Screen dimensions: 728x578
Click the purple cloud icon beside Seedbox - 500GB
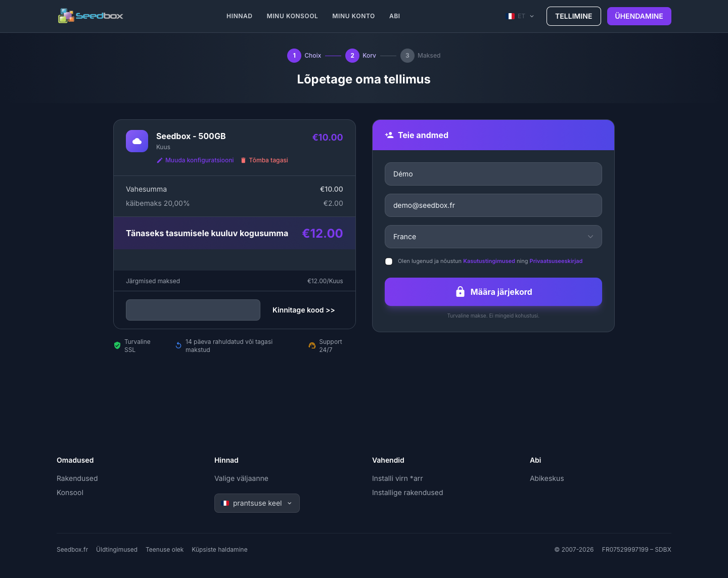(137, 141)
